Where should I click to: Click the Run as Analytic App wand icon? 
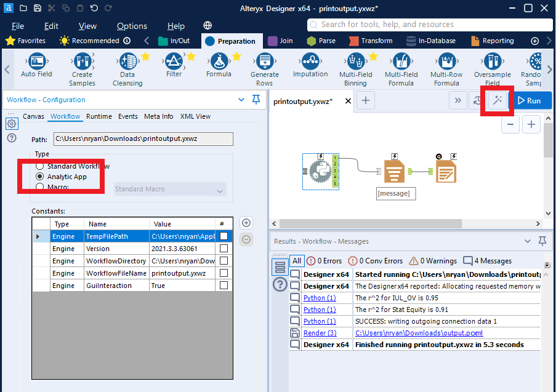(497, 101)
